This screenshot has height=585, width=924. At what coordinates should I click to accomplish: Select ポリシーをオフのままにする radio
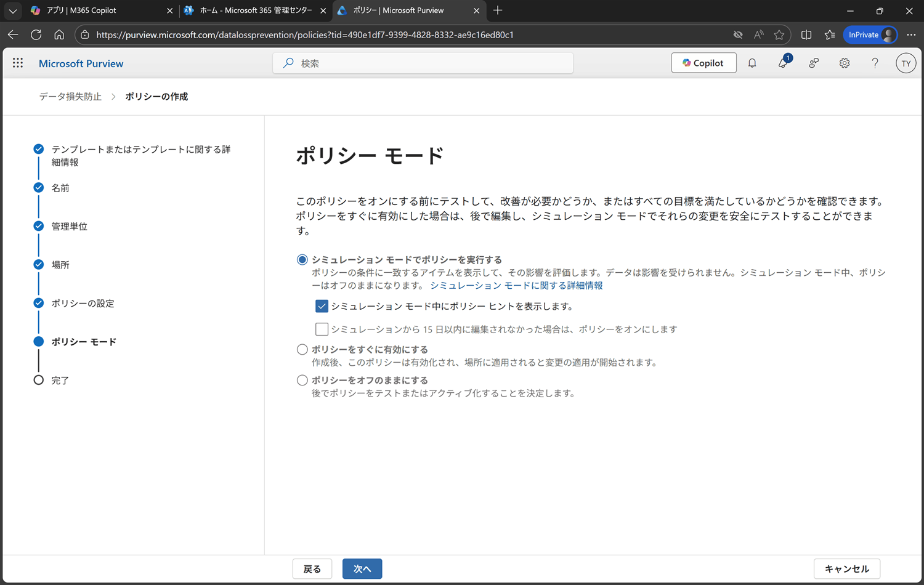point(302,381)
